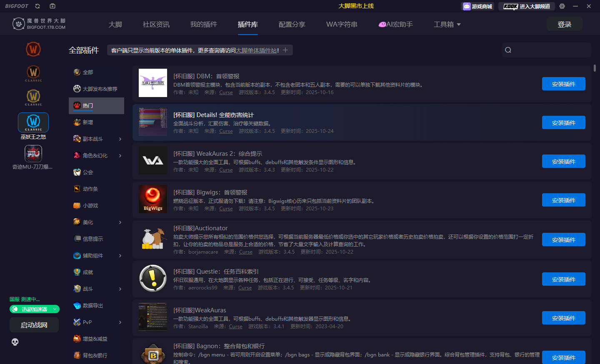Click the plus icon in the notice bar
Screen dimensions: 600x364
(x=285, y=50)
